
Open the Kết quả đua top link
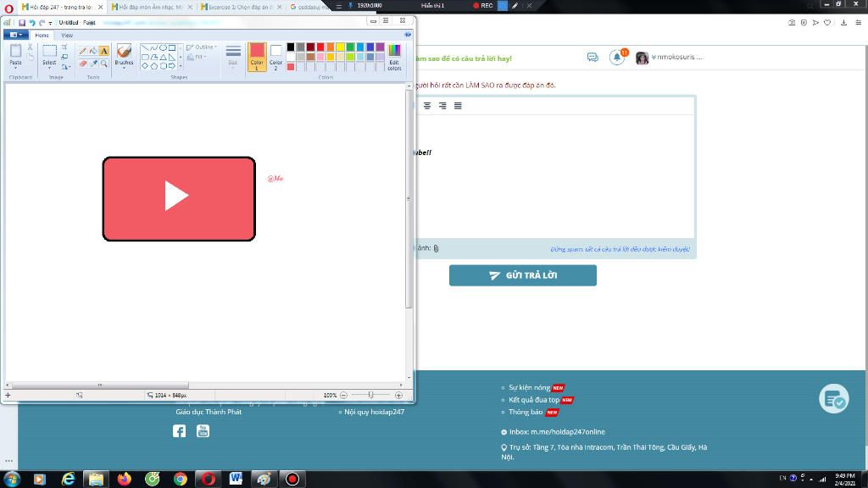coord(534,400)
